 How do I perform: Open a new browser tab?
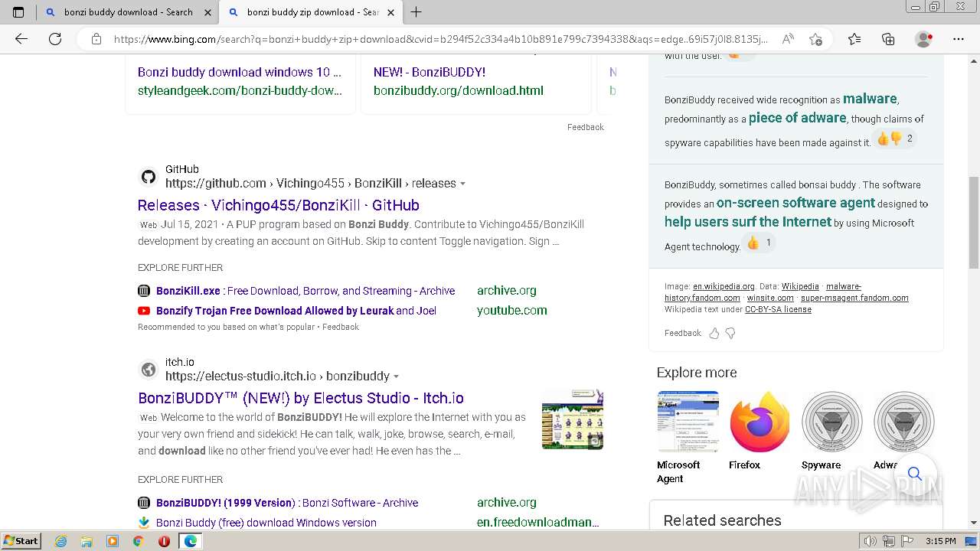coord(416,12)
